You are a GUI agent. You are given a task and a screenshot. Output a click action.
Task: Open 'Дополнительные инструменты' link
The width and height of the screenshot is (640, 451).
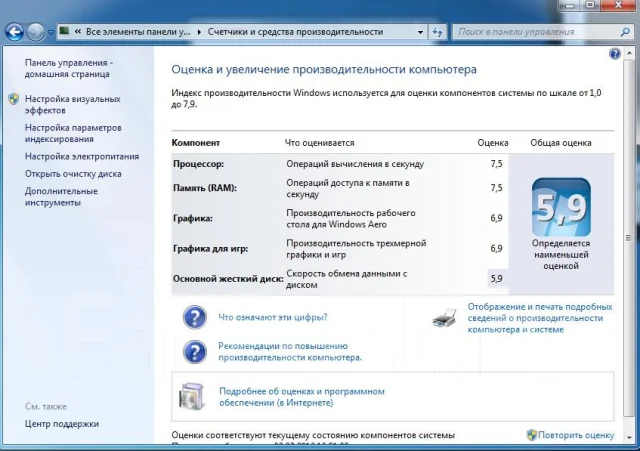61,197
